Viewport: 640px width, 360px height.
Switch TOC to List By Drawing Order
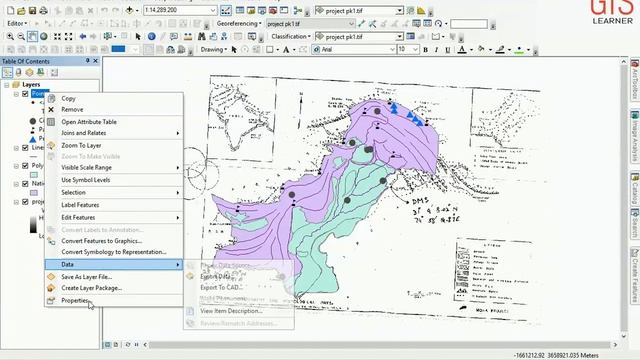pos(7,73)
